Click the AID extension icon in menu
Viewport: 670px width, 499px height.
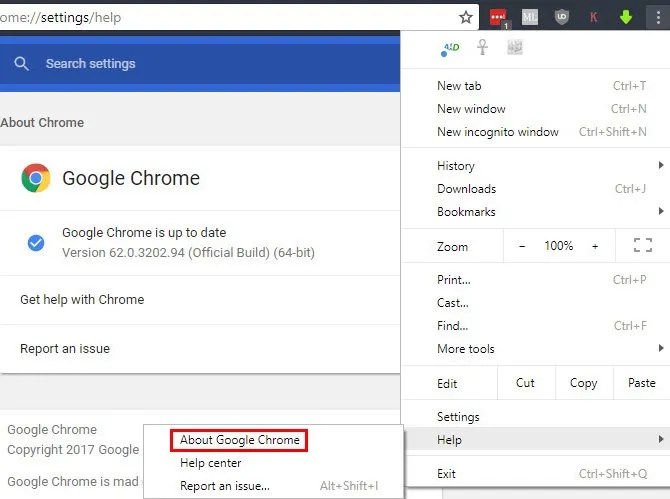[x=450, y=48]
